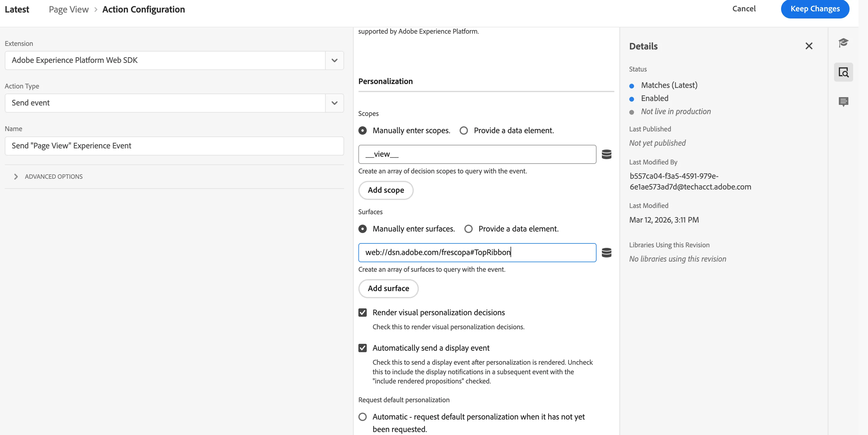
Task: Click Keep Changes button
Action: [815, 9]
